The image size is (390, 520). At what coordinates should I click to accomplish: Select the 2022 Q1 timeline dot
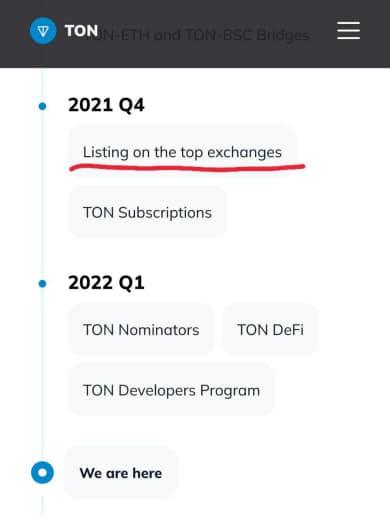42,284
